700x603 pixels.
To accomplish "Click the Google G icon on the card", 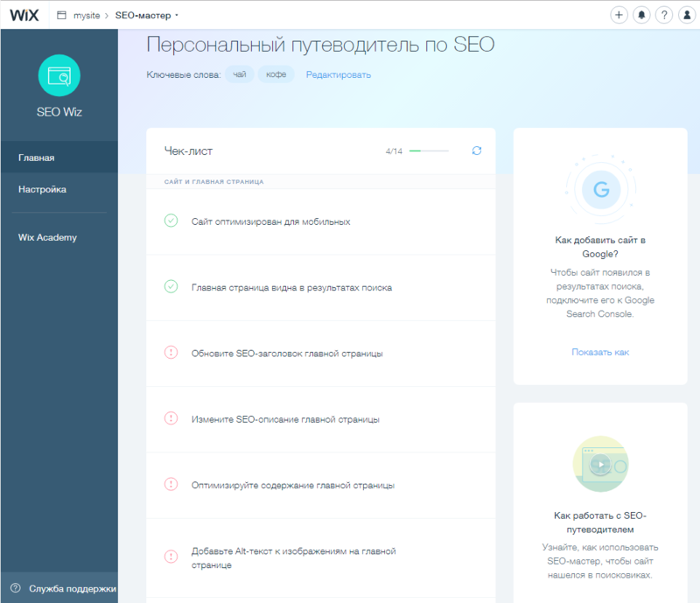I will click(x=601, y=190).
